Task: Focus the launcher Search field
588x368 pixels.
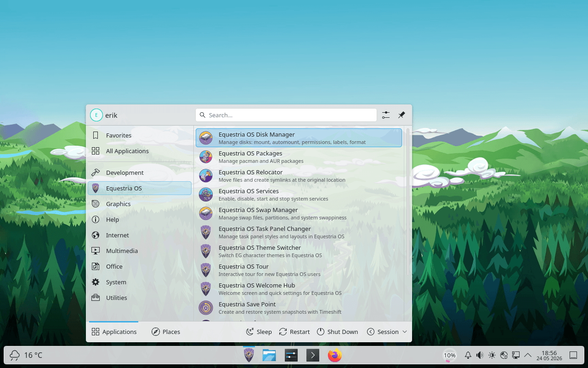Action: (286, 115)
